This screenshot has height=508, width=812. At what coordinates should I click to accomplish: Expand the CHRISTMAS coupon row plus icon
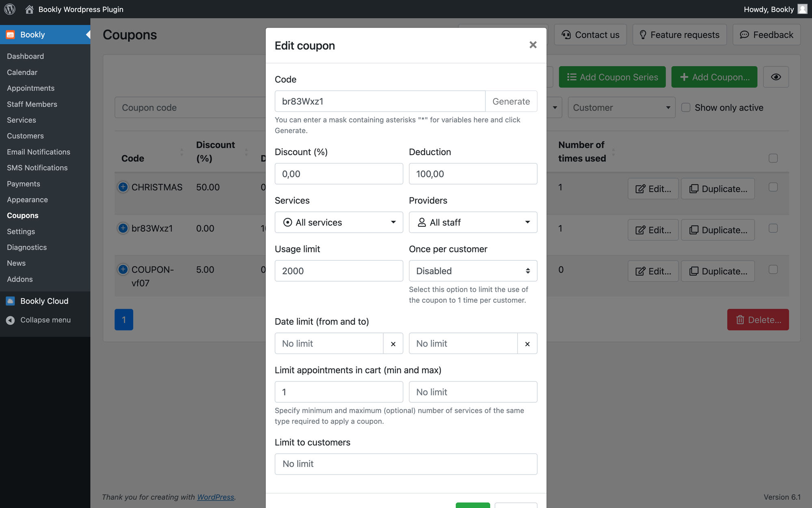pos(123,187)
